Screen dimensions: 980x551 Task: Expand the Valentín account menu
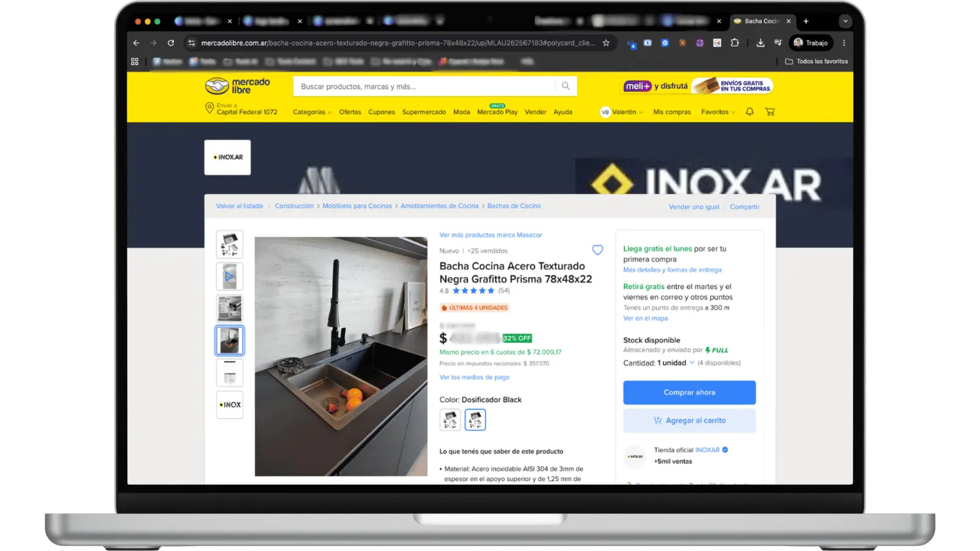point(622,112)
